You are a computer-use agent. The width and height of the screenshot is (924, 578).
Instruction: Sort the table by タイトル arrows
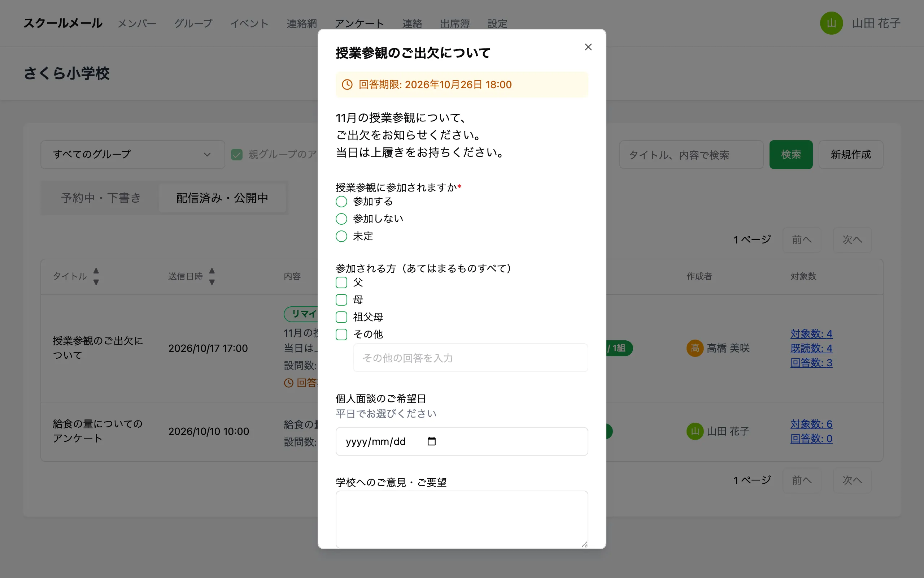pyautogui.click(x=96, y=276)
